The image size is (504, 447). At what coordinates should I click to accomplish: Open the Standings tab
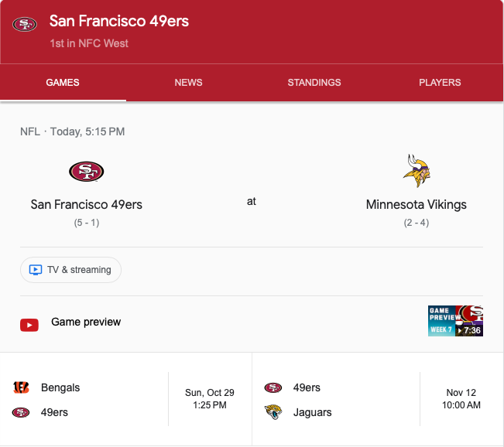[x=314, y=83]
